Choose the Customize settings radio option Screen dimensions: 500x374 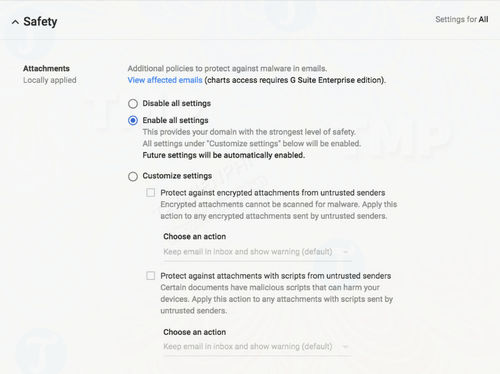(x=133, y=176)
